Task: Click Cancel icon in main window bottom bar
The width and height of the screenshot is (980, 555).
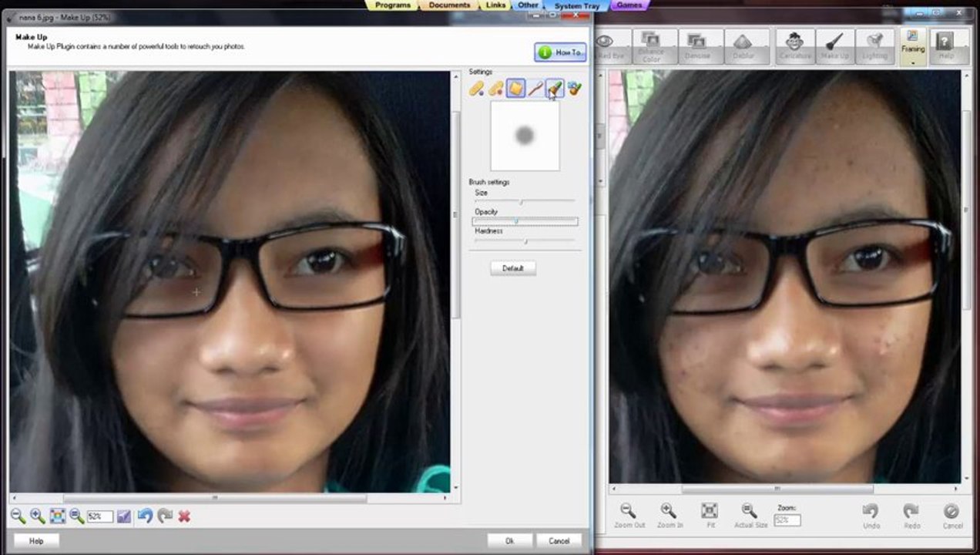Action: pos(952,516)
